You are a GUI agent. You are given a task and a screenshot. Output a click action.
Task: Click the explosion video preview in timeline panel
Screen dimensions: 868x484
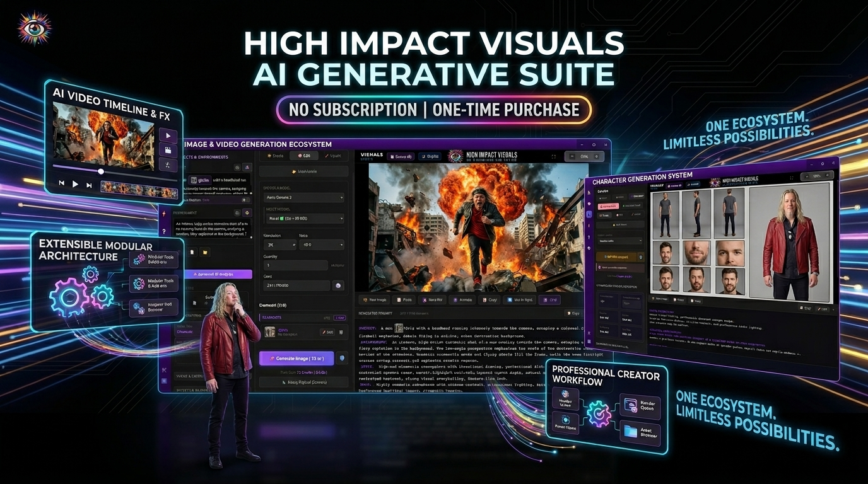coord(104,135)
